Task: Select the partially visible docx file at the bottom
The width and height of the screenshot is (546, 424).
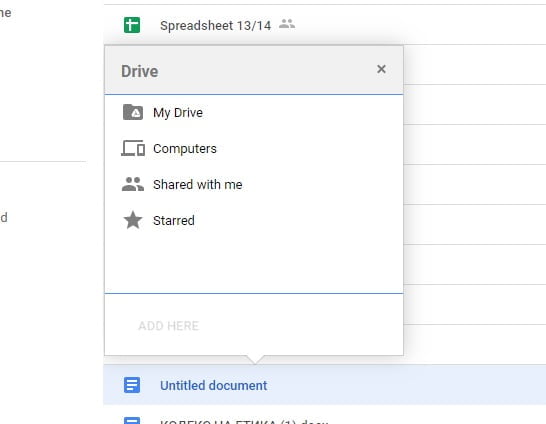Action: (325, 418)
